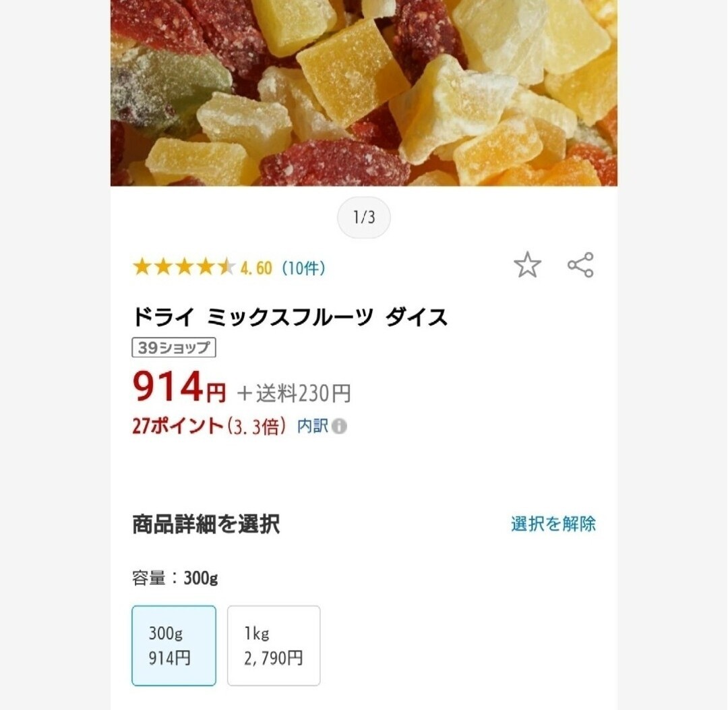Click the red 27ポイント text
The height and width of the screenshot is (710, 728).
coord(177,426)
